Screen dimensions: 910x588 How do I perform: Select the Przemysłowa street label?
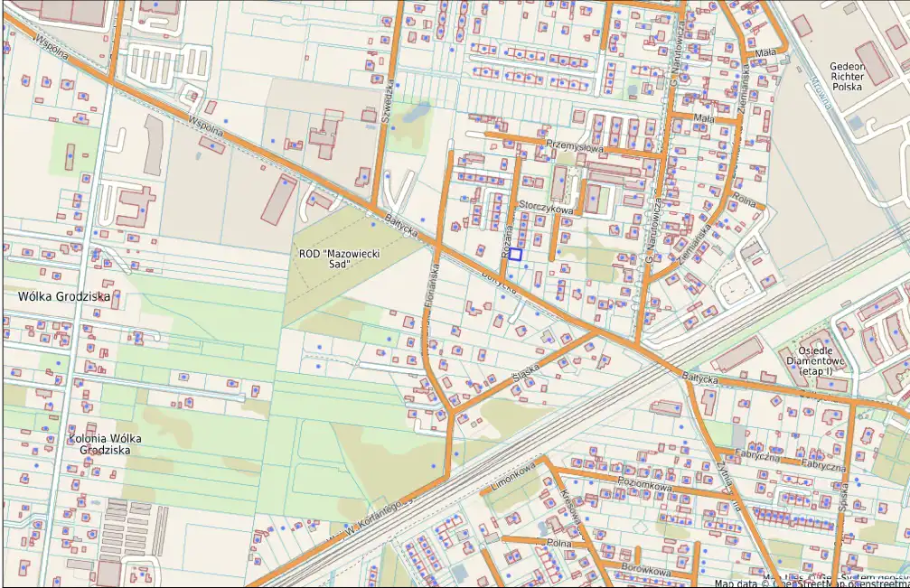tap(574, 144)
